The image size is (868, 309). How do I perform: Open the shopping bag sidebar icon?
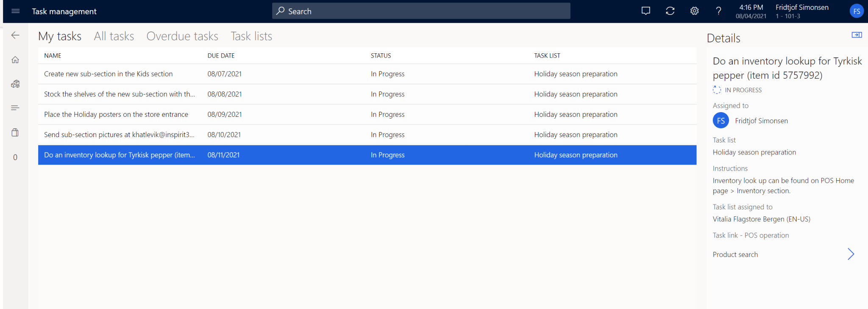click(16, 132)
